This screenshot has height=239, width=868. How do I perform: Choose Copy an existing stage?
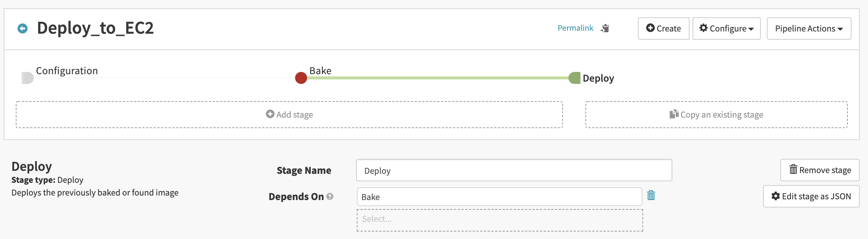716,115
